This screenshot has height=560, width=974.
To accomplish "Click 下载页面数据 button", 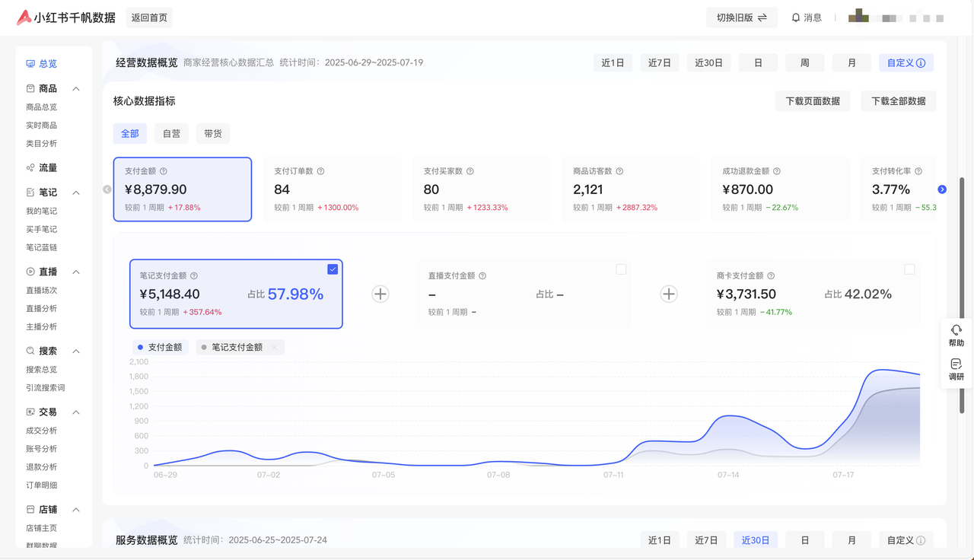I will point(813,101).
